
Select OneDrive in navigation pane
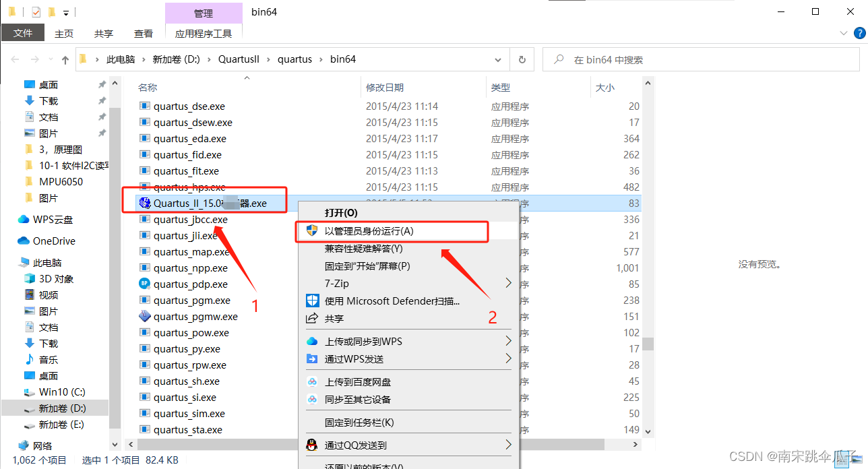54,241
